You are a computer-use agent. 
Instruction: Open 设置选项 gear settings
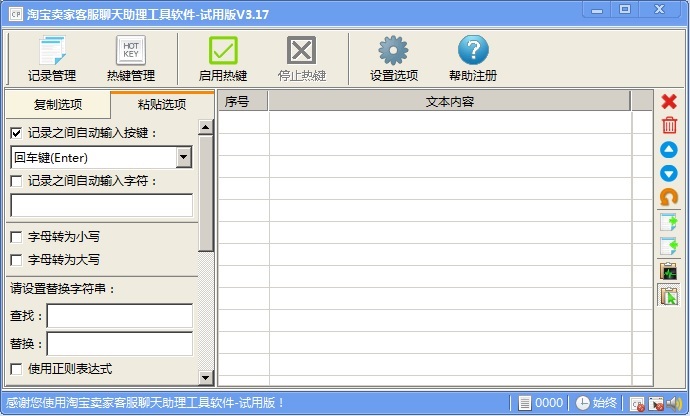pyautogui.click(x=393, y=59)
